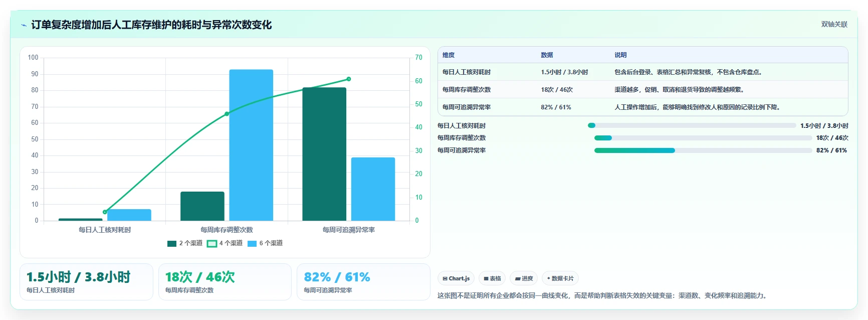The width and height of the screenshot is (868, 320).
Task: Click the icon inside the 表格 pill
Action: pyautogui.click(x=486, y=279)
